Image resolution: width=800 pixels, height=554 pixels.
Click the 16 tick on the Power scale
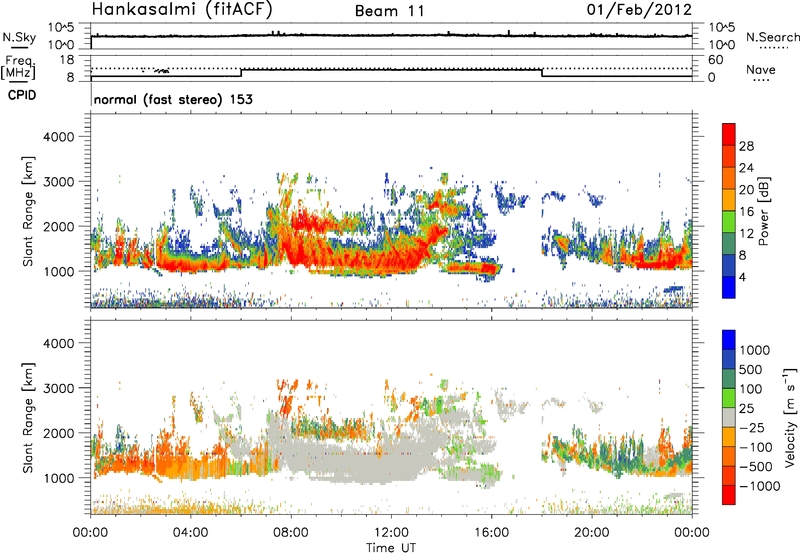pyautogui.click(x=746, y=212)
